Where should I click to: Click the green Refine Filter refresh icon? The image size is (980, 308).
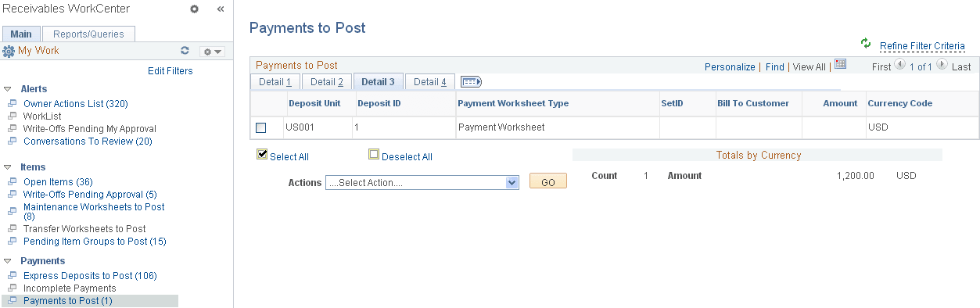pos(865,44)
